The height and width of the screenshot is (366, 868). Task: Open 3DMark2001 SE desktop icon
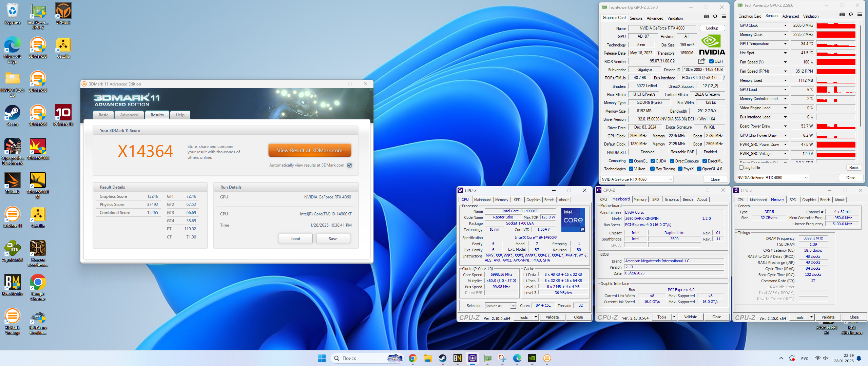coord(38,186)
